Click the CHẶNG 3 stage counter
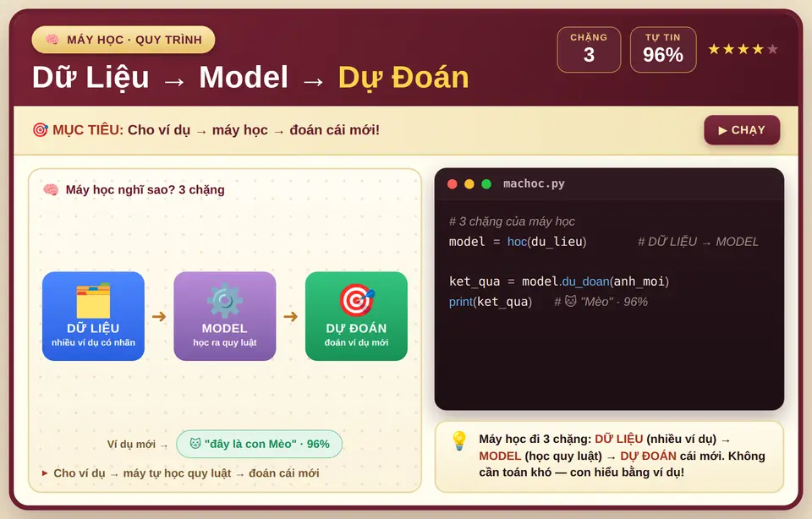This screenshot has height=519, width=812. pyautogui.click(x=589, y=50)
